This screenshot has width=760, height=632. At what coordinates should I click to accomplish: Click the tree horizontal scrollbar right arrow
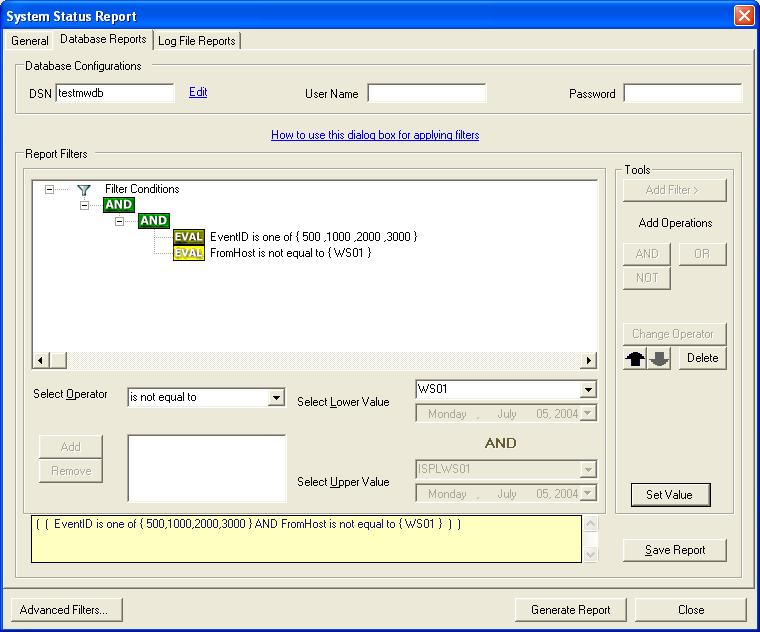590,360
